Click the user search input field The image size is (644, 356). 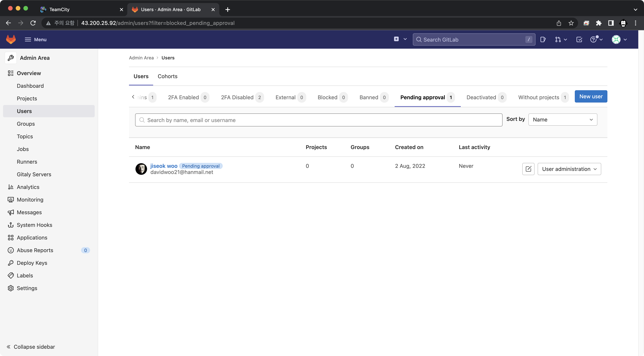click(319, 120)
